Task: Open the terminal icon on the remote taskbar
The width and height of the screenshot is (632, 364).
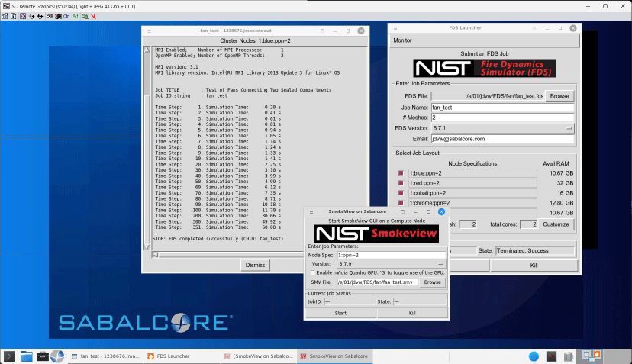Action: [9, 356]
